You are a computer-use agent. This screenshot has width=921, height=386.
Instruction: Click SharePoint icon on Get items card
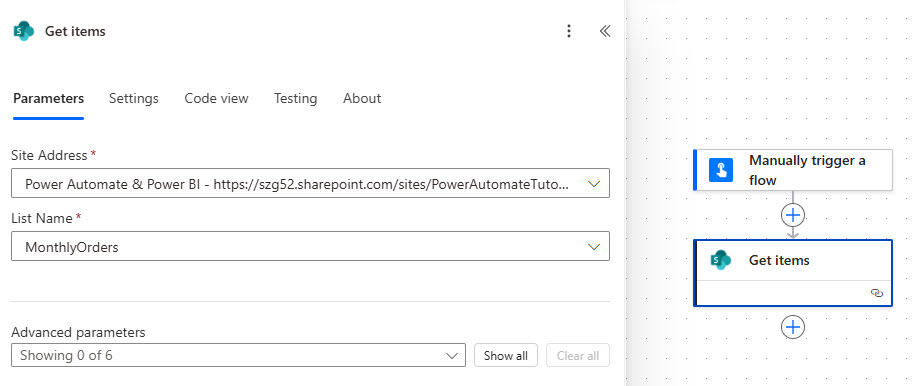tap(721, 260)
